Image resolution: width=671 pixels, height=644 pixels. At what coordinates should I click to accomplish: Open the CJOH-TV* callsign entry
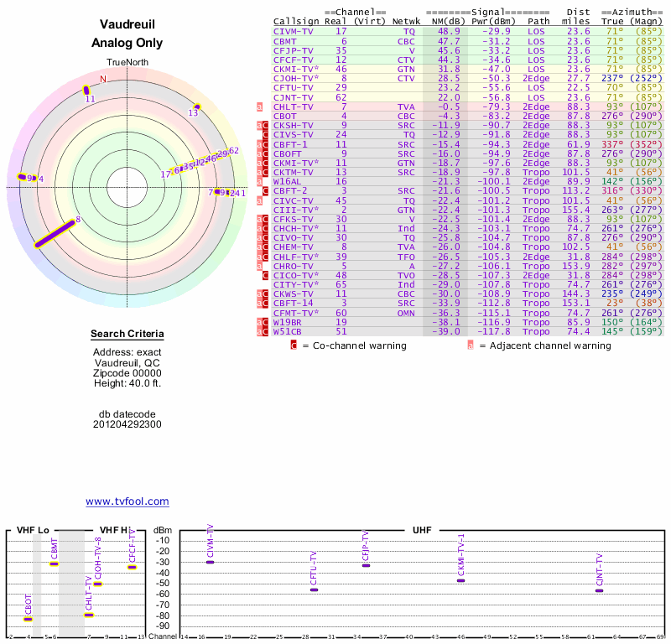point(296,78)
